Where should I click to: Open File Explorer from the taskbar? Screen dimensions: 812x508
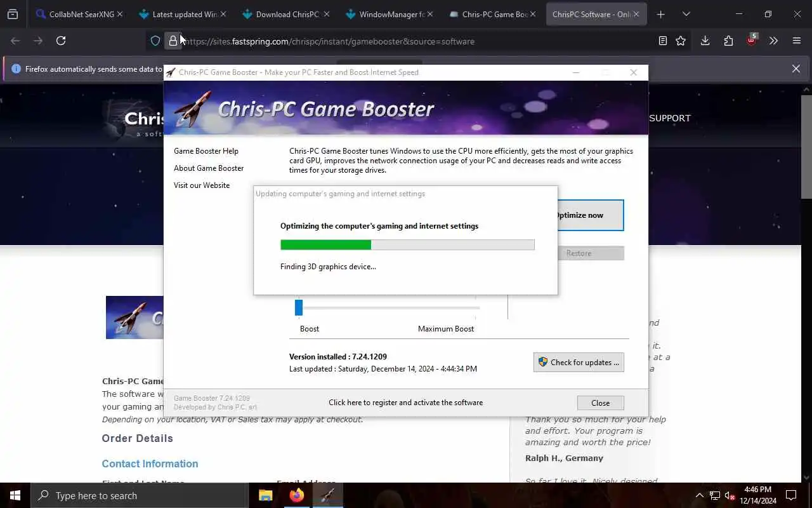pyautogui.click(x=265, y=495)
